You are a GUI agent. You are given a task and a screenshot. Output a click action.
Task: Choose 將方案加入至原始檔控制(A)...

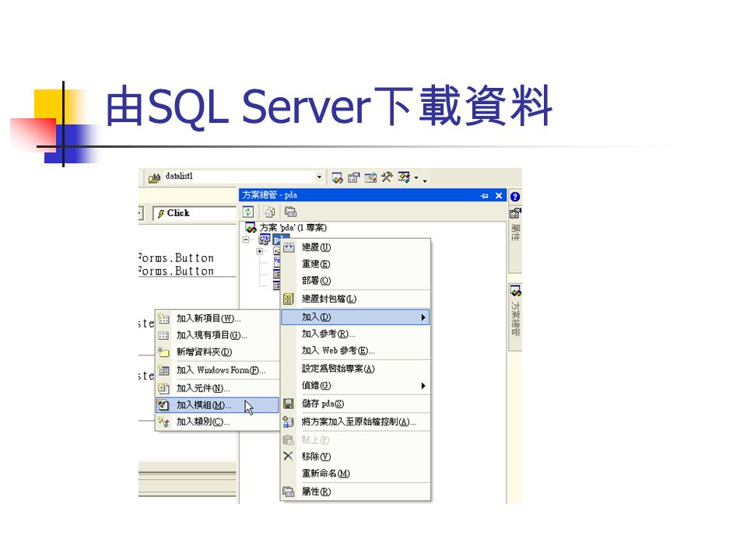point(355,422)
